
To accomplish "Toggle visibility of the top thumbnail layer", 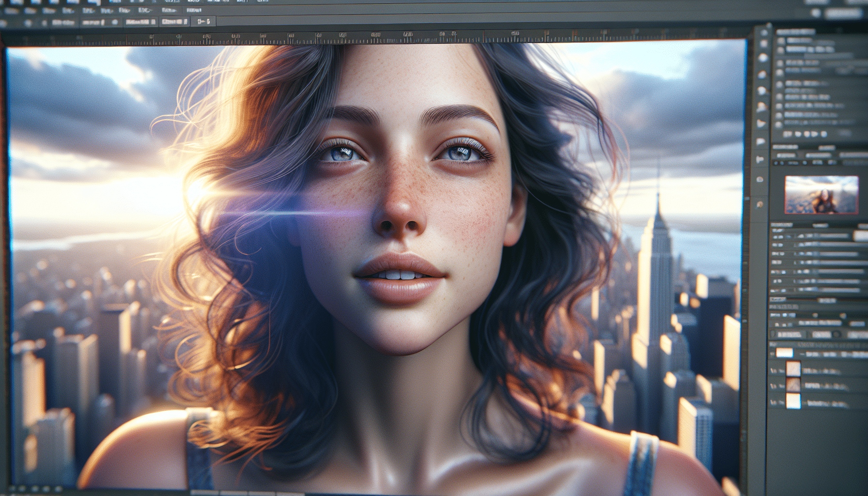I will point(774,371).
